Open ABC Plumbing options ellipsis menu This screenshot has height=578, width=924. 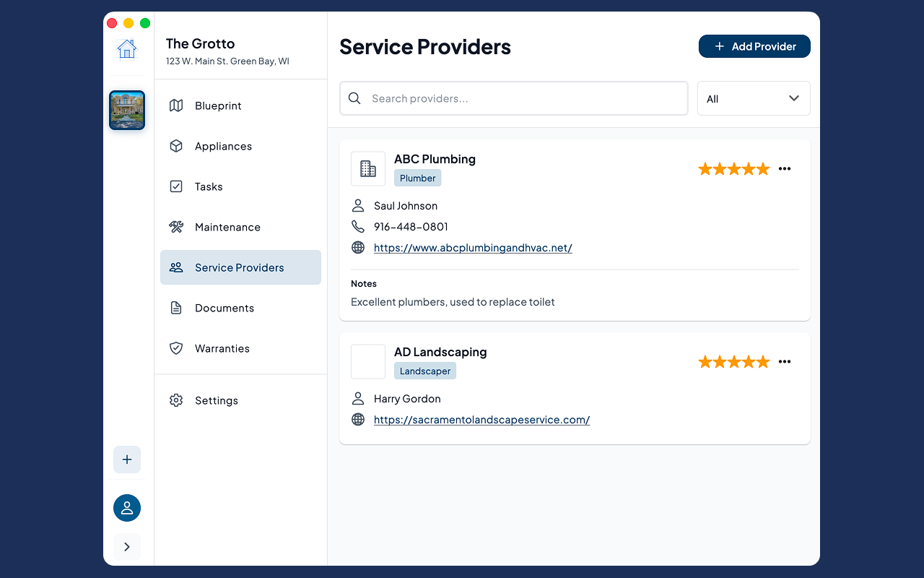(785, 168)
